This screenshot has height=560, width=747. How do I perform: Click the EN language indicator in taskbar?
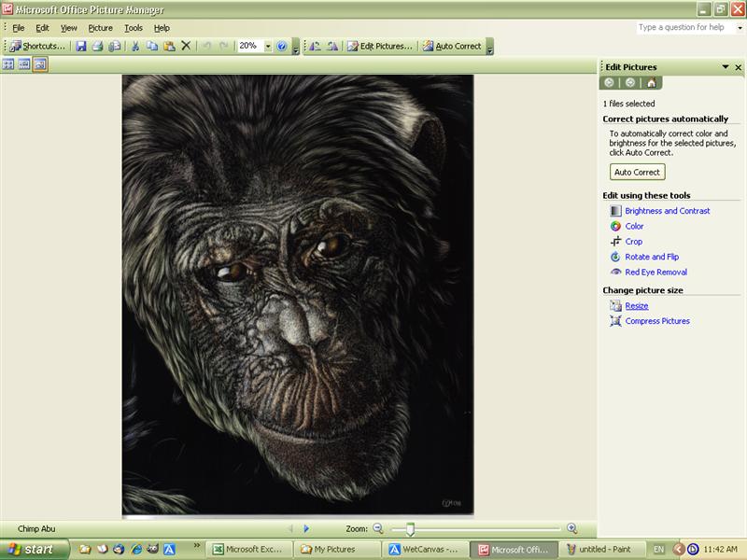pos(658,550)
